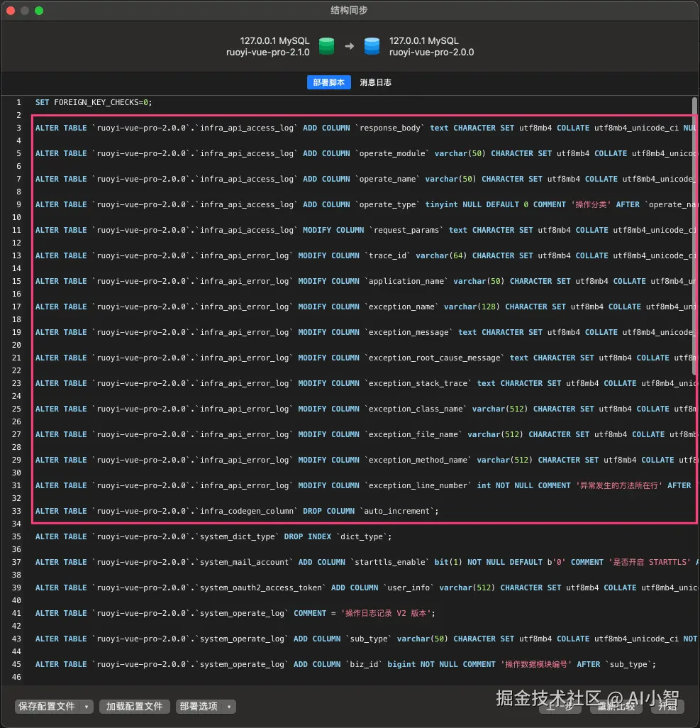Click the SET FOREIGN_KEY_CHECKS=0 line
The height and width of the screenshot is (728, 700).
tap(94, 102)
